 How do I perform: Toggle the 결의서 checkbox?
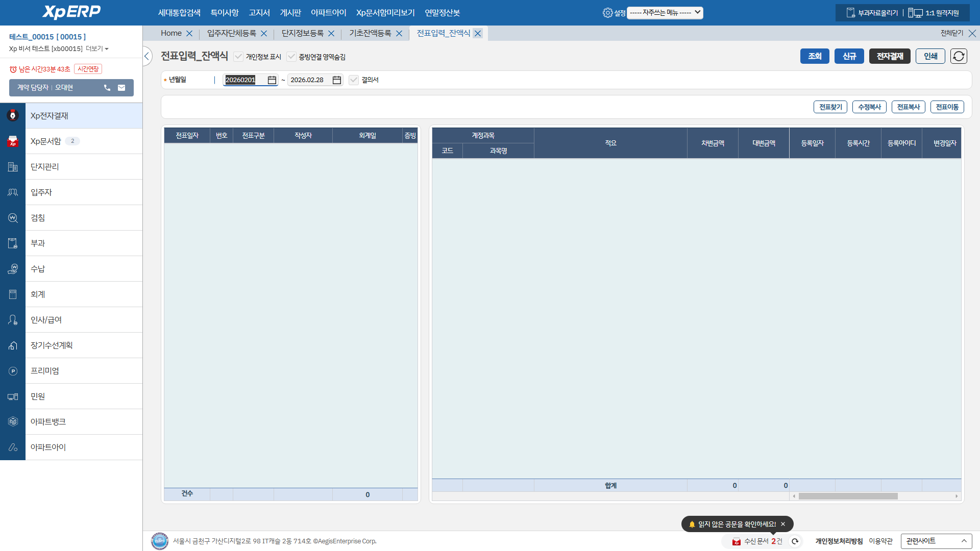click(354, 80)
